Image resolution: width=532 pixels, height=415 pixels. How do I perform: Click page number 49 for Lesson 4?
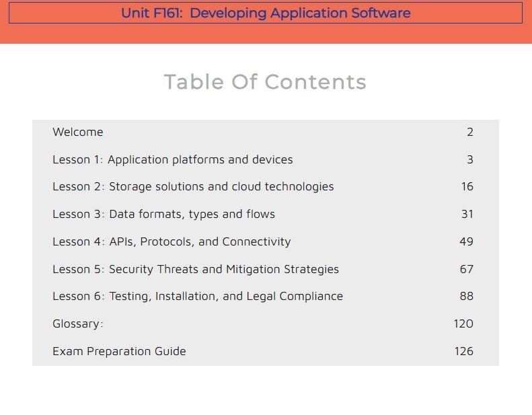click(467, 241)
